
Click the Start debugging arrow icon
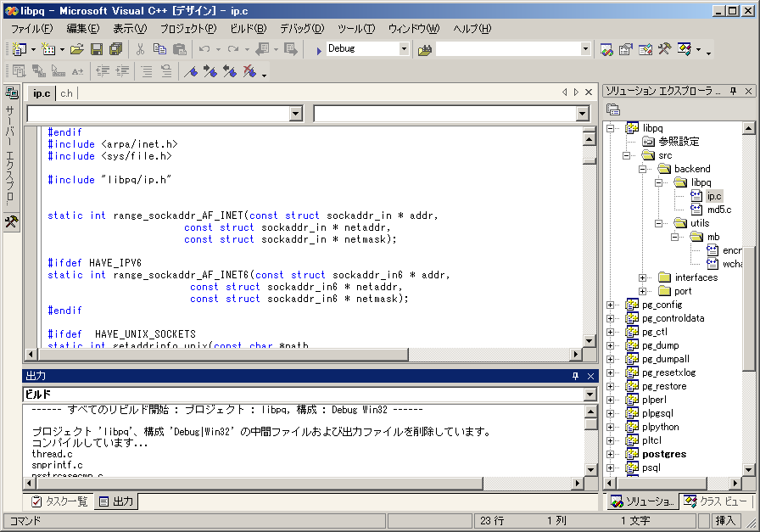(318, 50)
